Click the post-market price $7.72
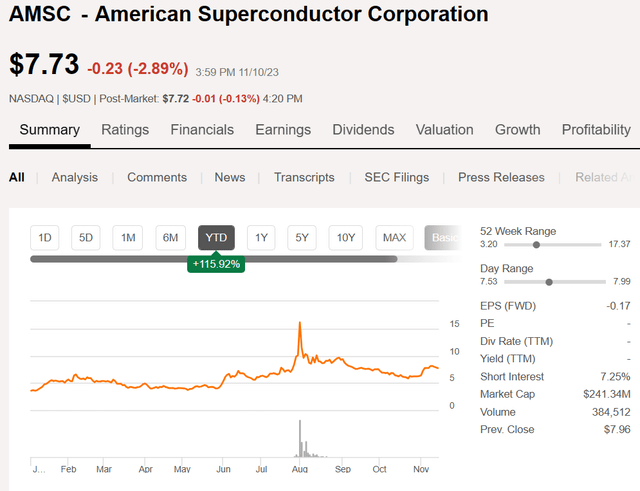 (176, 99)
